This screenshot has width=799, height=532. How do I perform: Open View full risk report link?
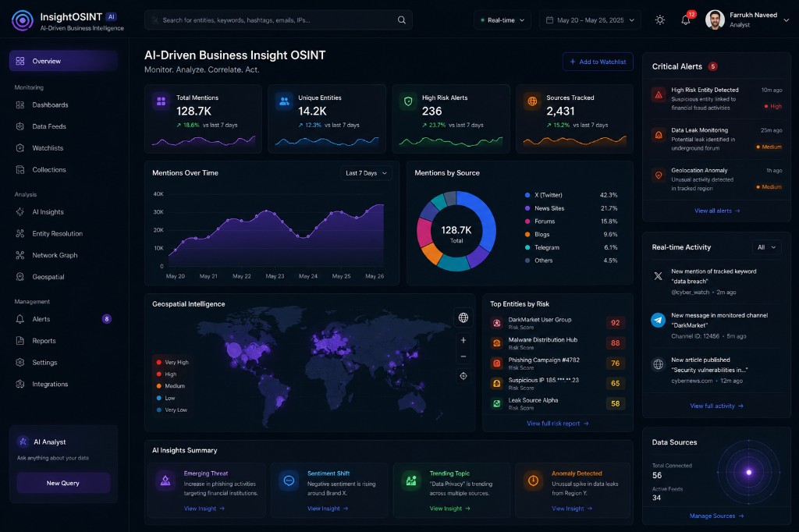(x=557, y=424)
